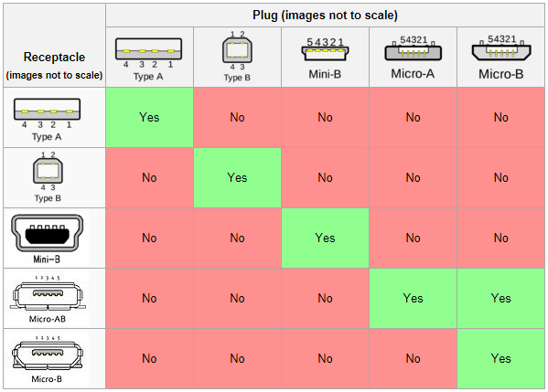This screenshot has width=548, height=392.
Task: Click No cell for Type A receptacle, Type B plug
Action: click(x=237, y=117)
